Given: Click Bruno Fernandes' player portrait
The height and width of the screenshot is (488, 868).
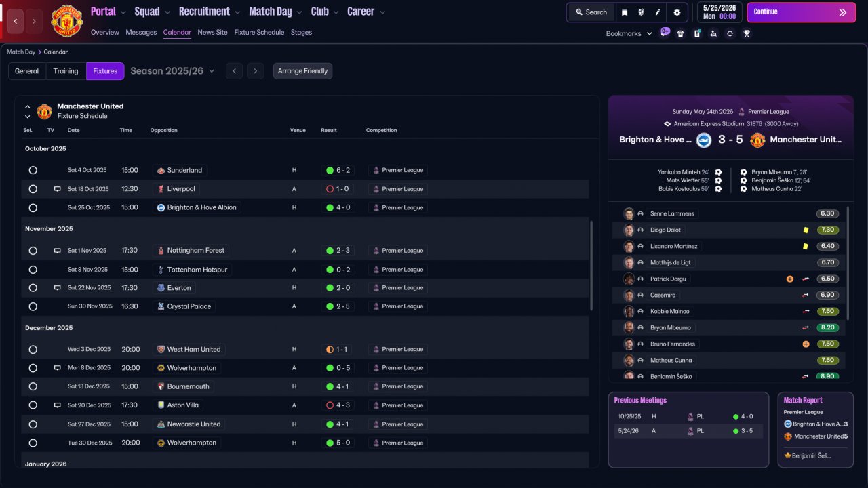Looking at the screenshot, I should [x=629, y=344].
